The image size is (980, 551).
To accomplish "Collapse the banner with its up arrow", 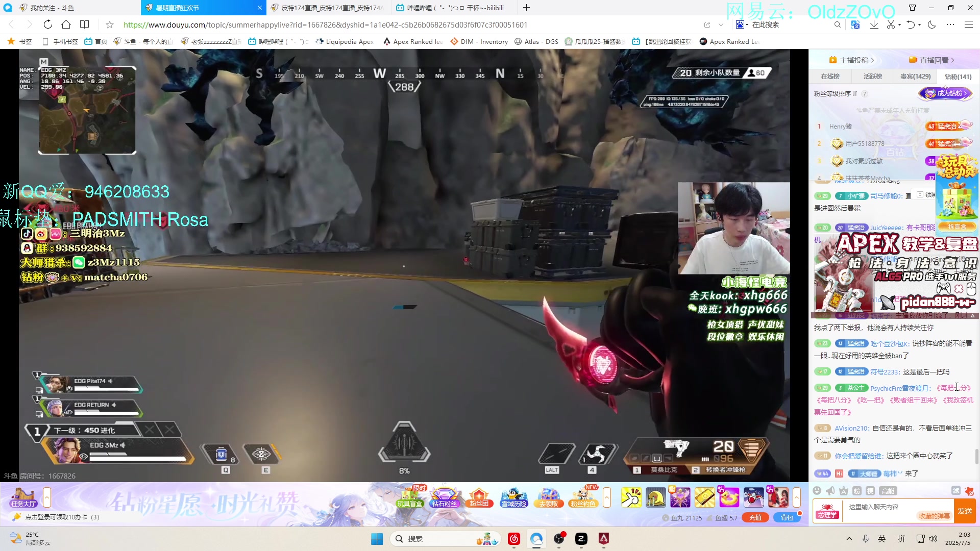I will [x=973, y=316].
